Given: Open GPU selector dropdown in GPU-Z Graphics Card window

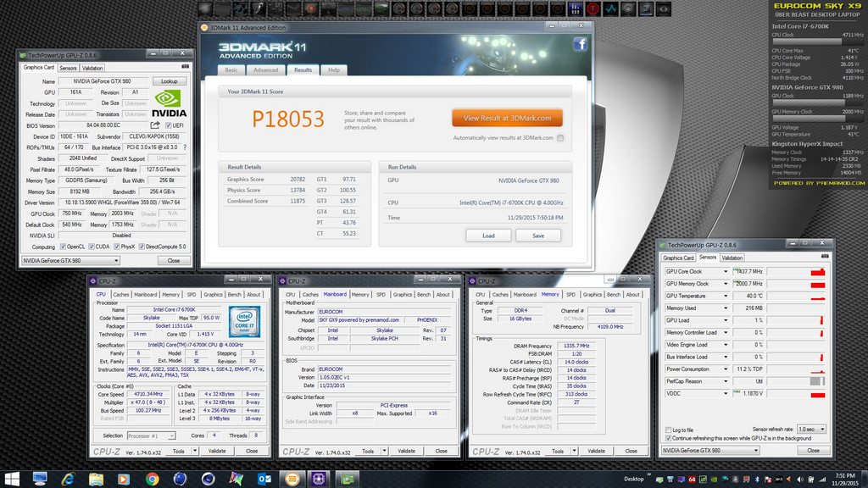Looking at the screenshot, I should pyautogui.click(x=70, y=261).
